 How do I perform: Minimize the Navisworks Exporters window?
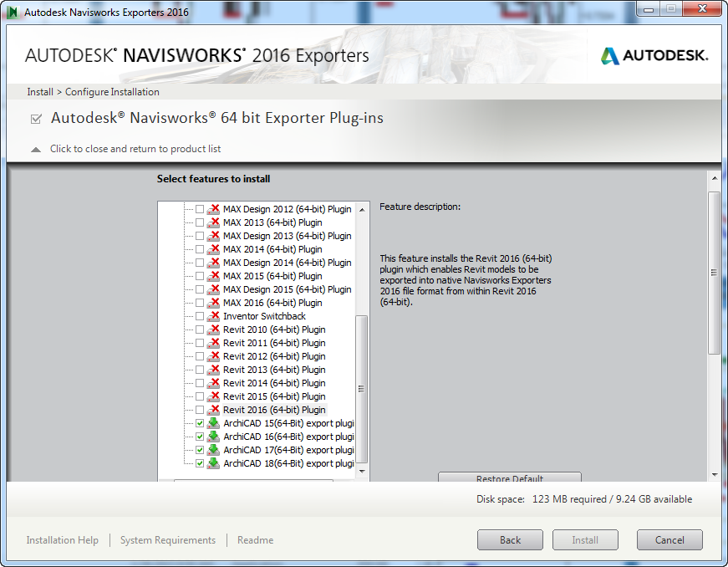649,9
